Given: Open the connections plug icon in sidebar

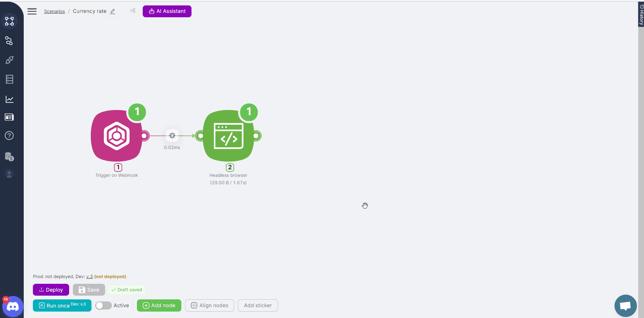Looking at the screenshot, I should tap(9, 60).
